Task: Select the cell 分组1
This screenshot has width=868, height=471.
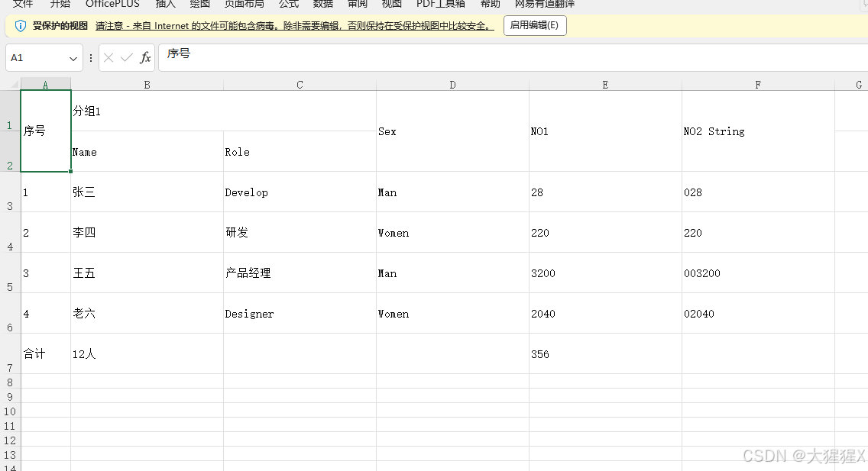Action: [223, 111]
